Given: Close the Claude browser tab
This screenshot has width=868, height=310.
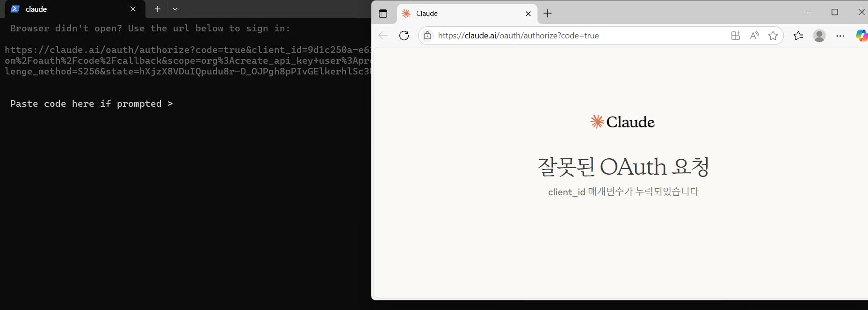Looking at the screenshot, I should click(528, 14).
